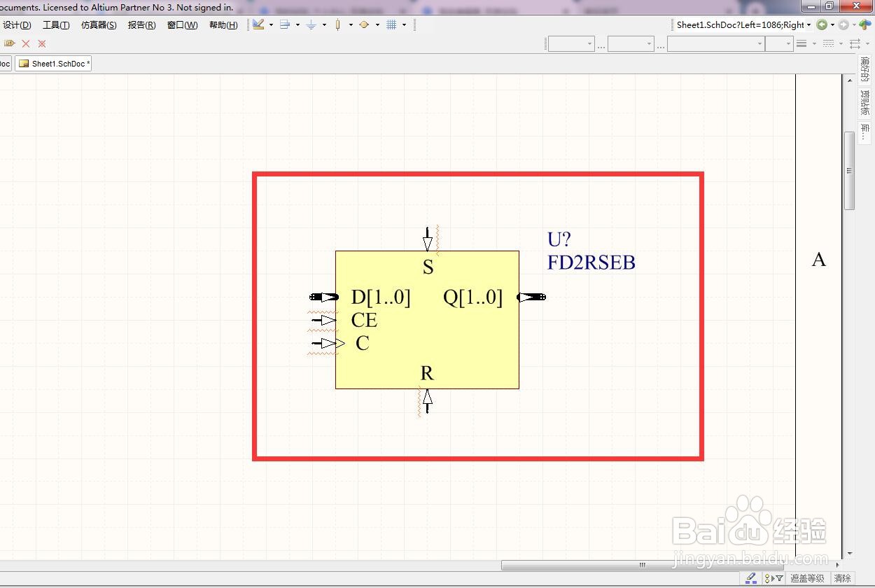Screen dimensions: 875x588
Task: Click the line width style icon
Action: 802,43
